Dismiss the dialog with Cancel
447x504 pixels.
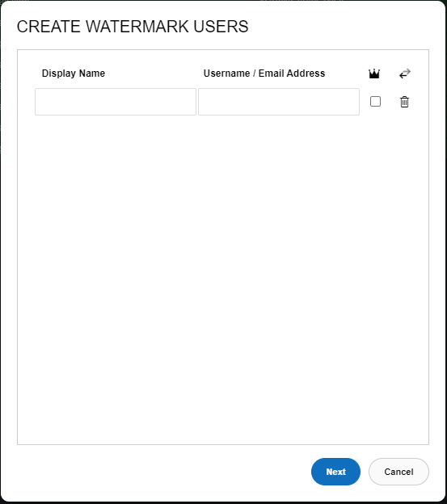coord(399,472)
